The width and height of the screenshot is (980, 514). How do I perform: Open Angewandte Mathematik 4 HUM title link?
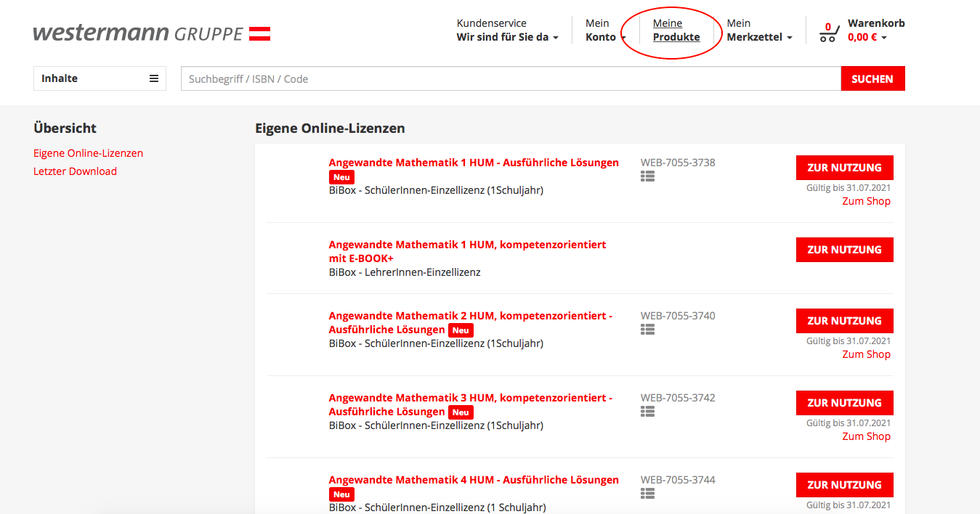(474, 480)
